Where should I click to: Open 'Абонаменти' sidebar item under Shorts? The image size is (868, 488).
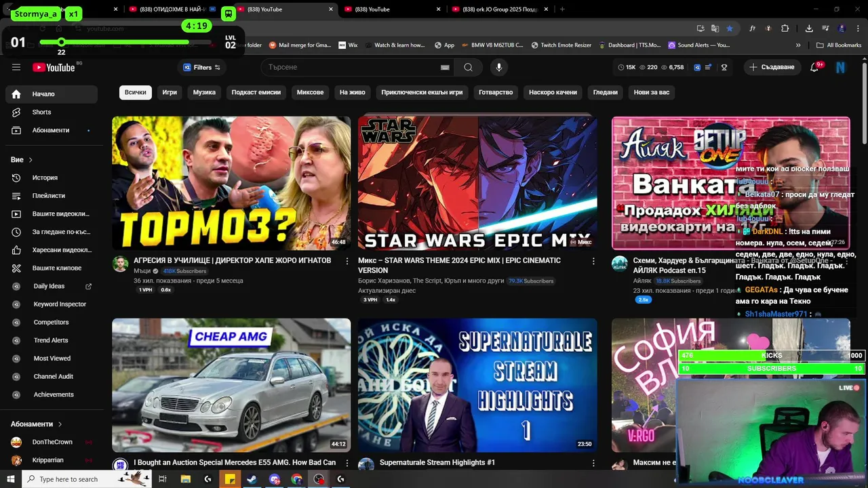coord(52,130)
